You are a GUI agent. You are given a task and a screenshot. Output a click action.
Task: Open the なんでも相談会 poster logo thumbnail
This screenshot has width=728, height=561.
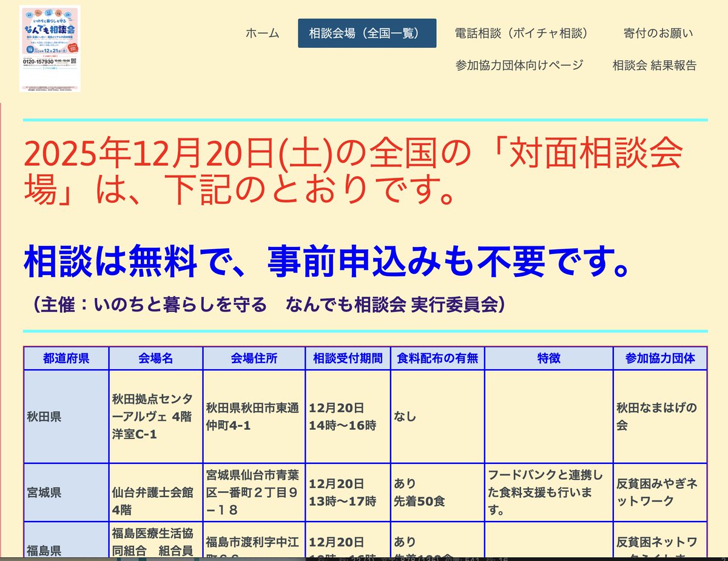point(50,49)
